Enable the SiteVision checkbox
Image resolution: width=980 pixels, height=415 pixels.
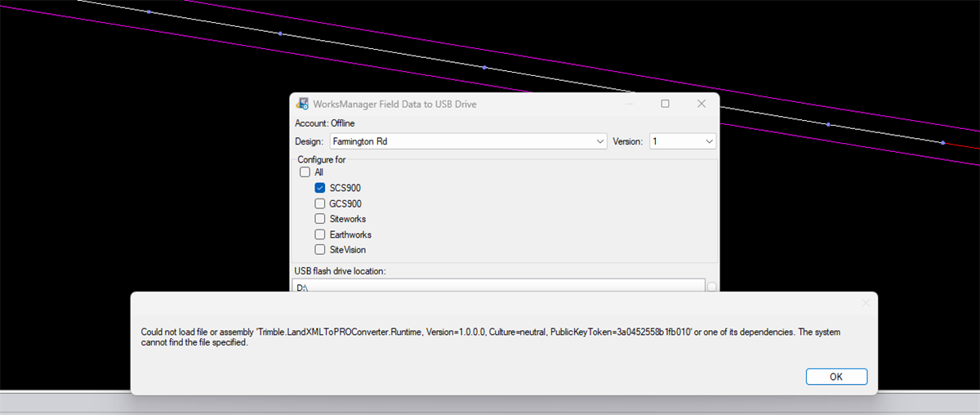(321, 250)
